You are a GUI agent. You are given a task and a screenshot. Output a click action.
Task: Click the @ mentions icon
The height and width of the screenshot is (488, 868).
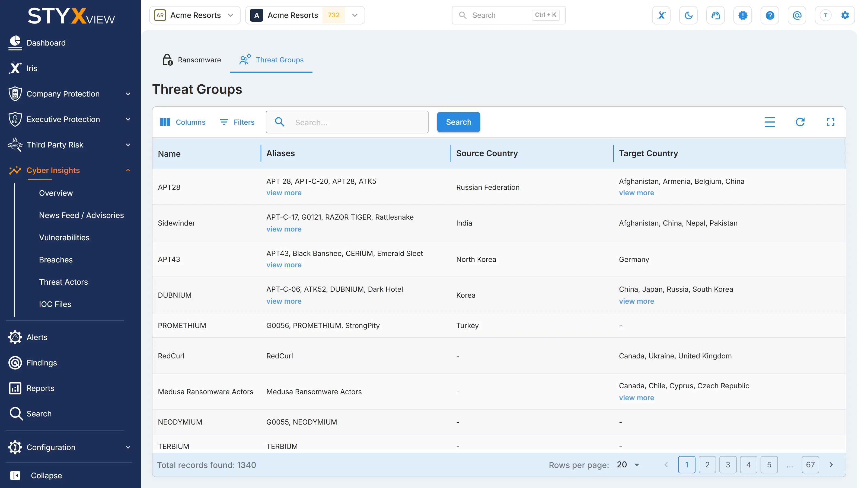point(797,15)
